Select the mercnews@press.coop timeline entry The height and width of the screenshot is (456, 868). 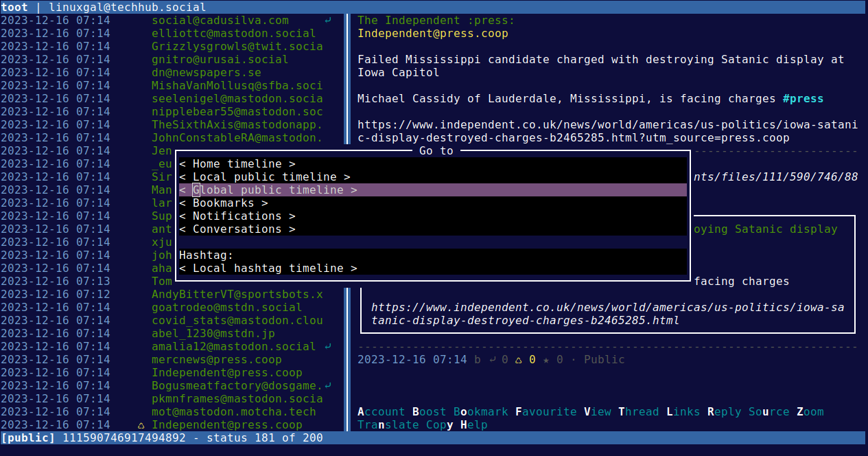point(216,359)
